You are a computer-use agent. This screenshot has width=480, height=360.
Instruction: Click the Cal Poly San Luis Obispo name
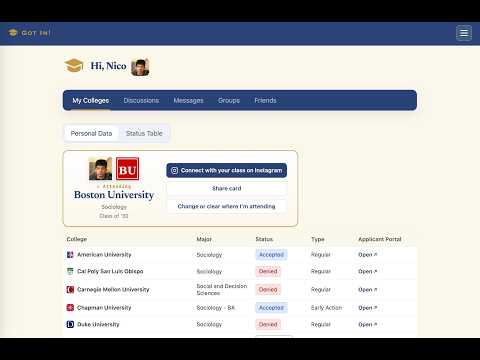[x=110, y=271]
